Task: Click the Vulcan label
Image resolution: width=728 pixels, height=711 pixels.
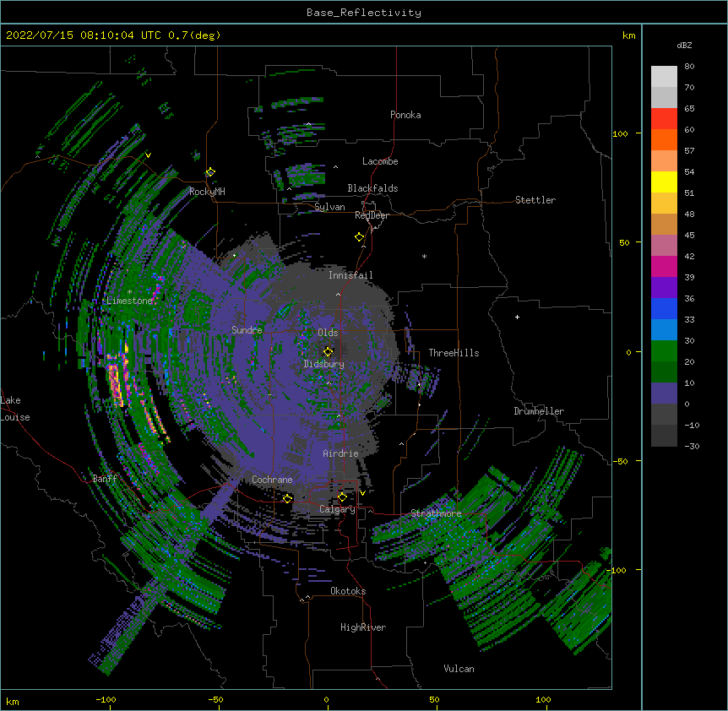Action: click(x=459, y=669)
